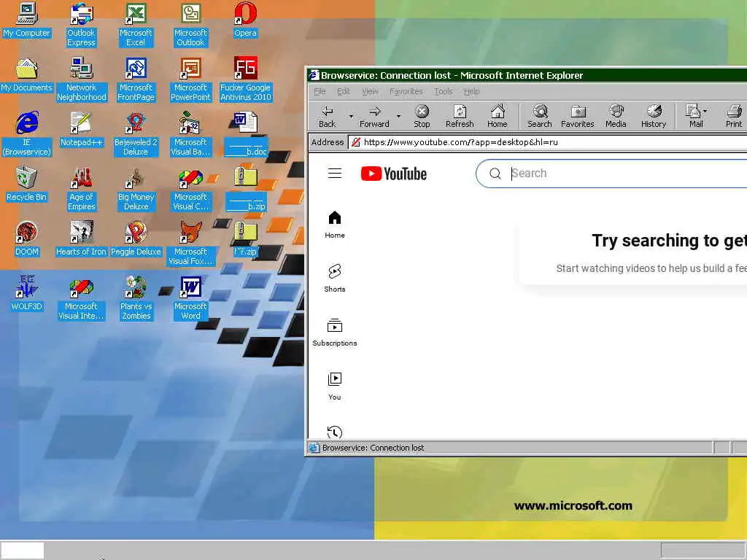Viewport: 747px width, 560px height.
Task: Launch DOOM game shortcut
Action: pyautogui.click(x=27, y=238)
